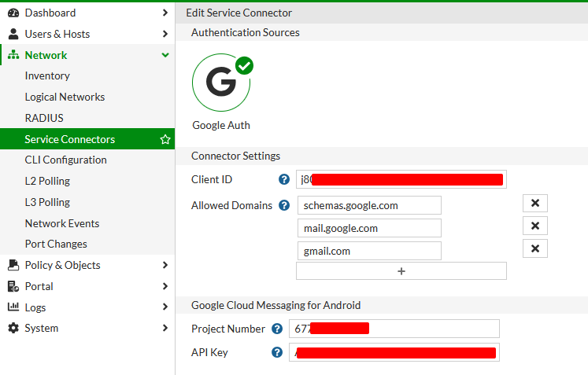Image resolution: width=588 pixels, height=375 pixels.
Task: Click the Google Auth authentication source icon
Action: (x=221, y=83)
